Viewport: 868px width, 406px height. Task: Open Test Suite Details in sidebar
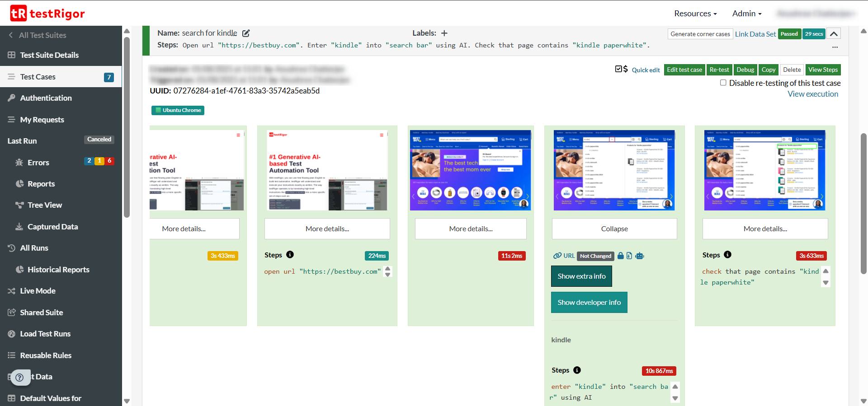(x=49, y=55)
